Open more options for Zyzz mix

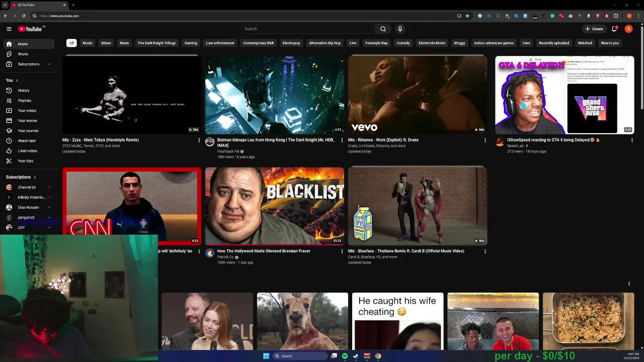point(199,140)
